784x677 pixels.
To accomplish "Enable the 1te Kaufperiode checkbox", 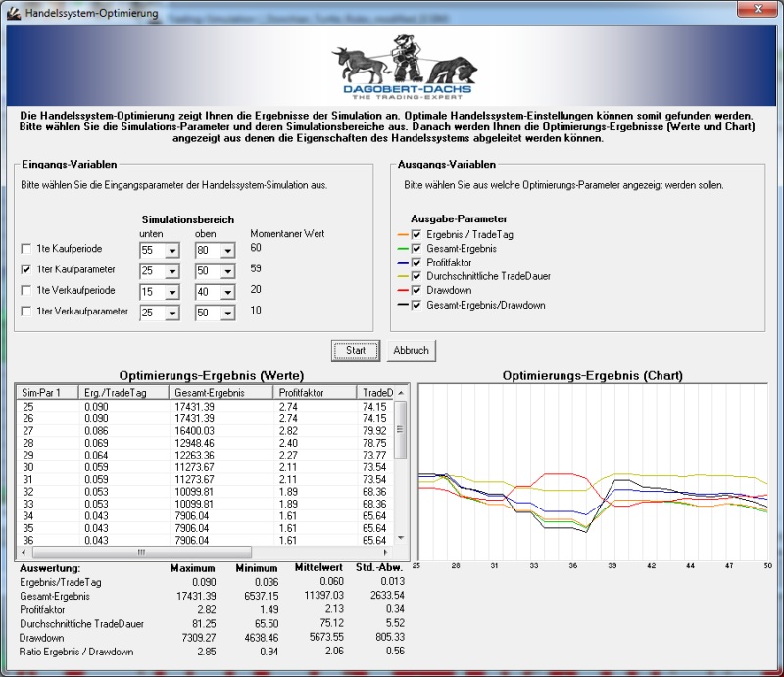I will pyautogui.click(x=26, y=249).
